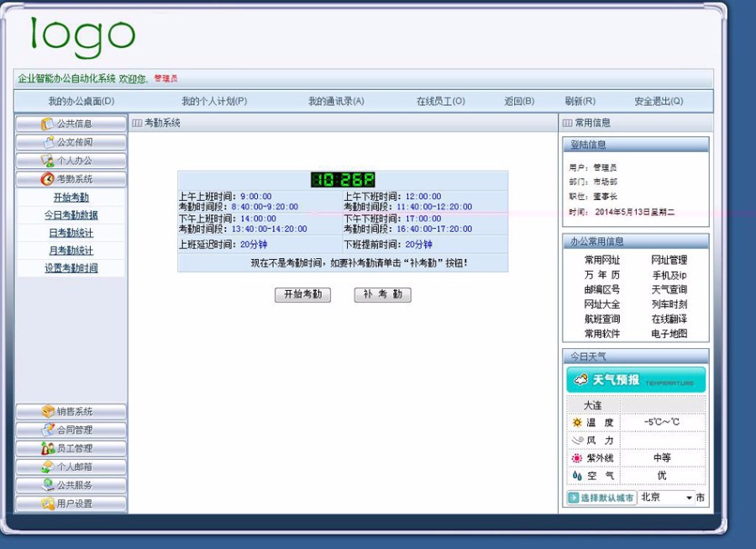Screen dimensions: 756x549
Task: Click the 员工管理 people icon
Action: tap(48, 448)
